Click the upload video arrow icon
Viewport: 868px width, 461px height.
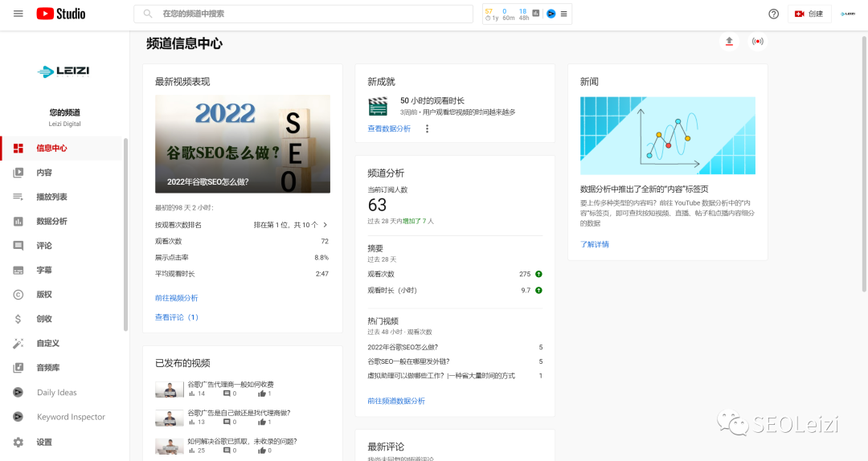click(729, 42)
